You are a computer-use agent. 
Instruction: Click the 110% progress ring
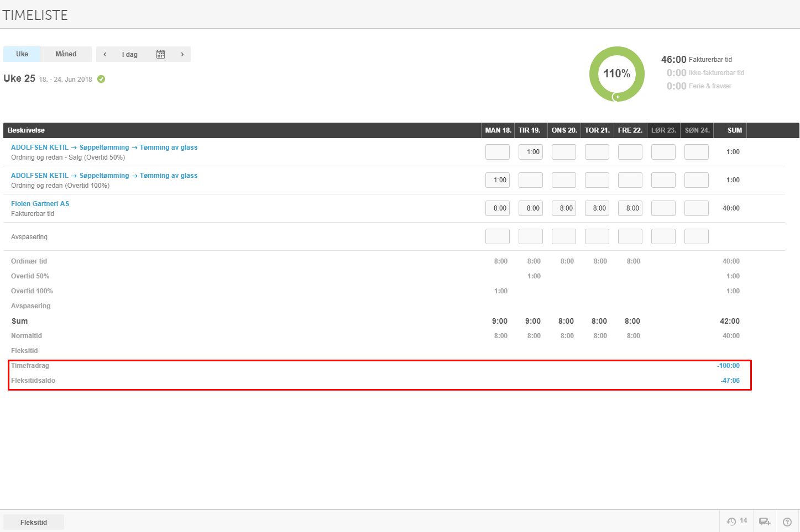coord(617,73)
